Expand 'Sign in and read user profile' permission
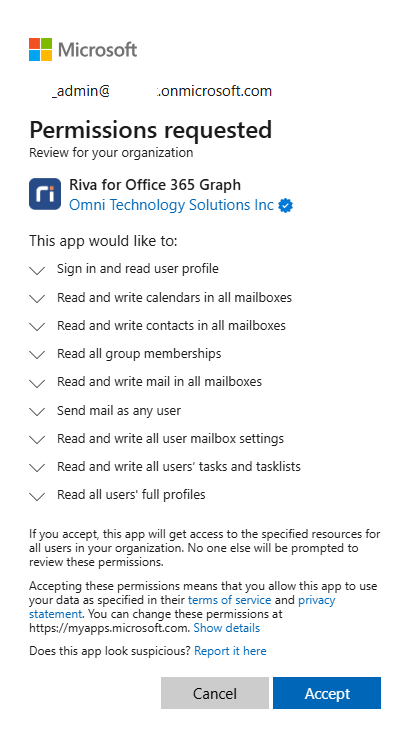The width and height of the screenshot is (417, 739). point(37,270)
